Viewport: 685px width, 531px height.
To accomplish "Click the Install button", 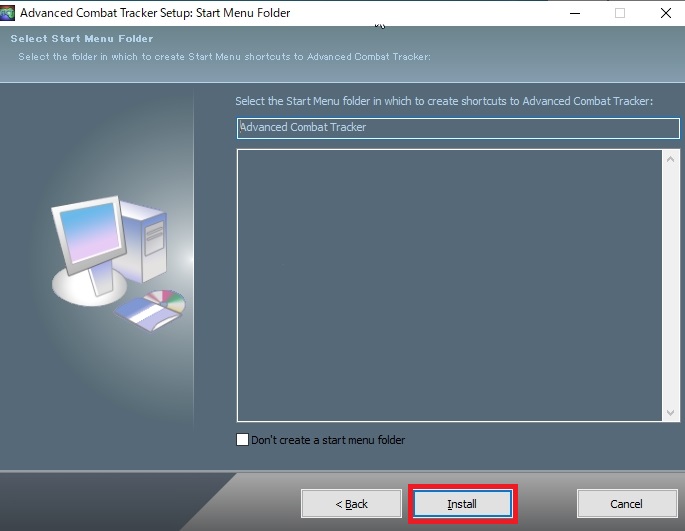I will point(462,503).
